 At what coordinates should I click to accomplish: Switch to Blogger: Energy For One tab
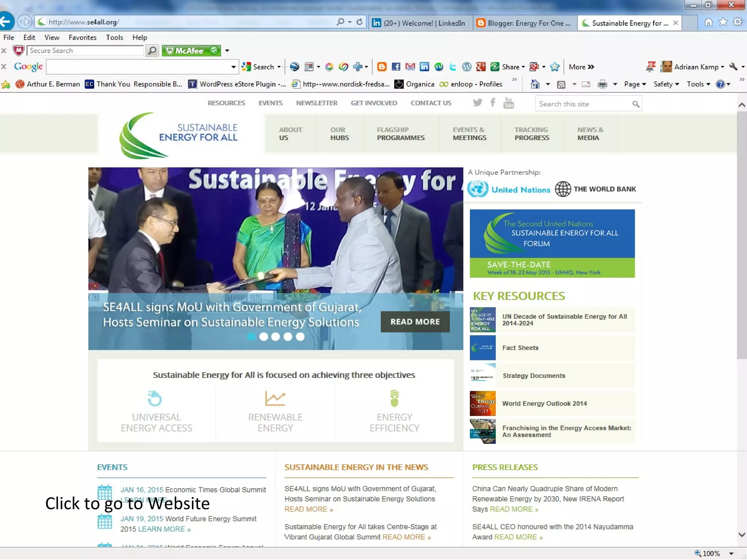click(525, 23)
